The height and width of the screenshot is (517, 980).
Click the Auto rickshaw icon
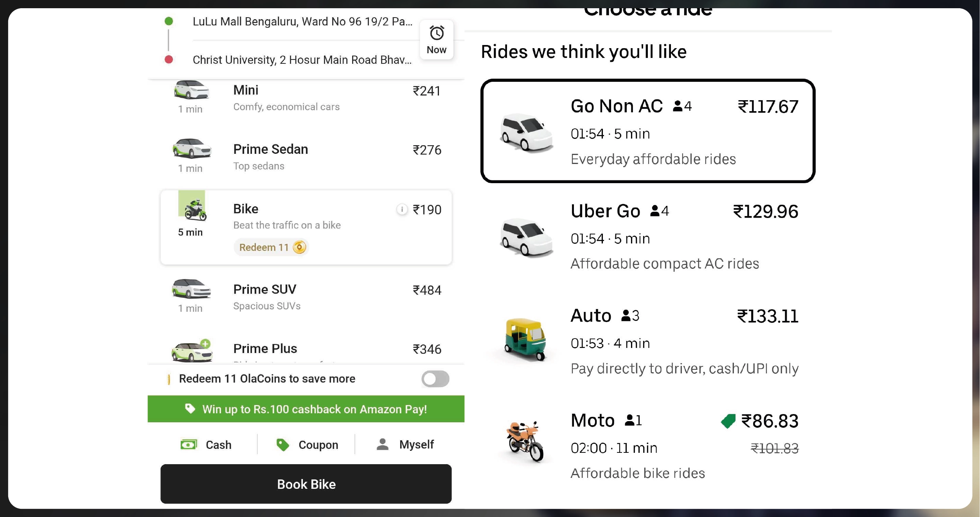[524, 339]
